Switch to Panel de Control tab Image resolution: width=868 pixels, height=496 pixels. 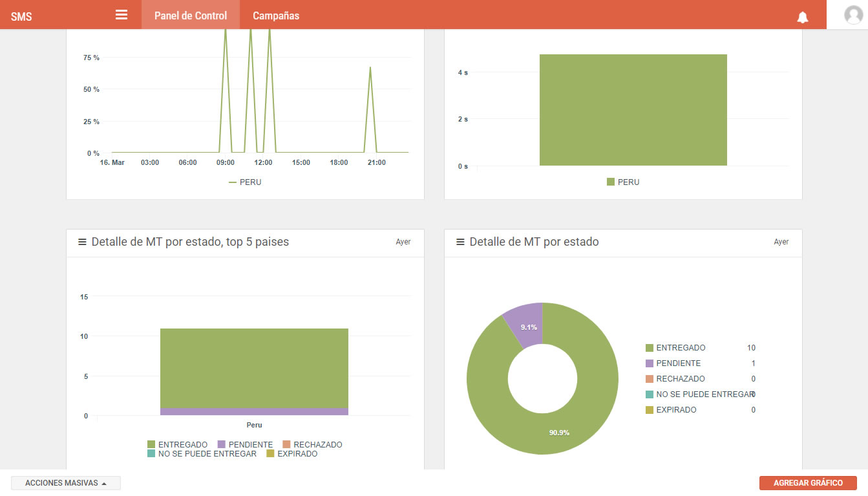(x=191, y=15)
